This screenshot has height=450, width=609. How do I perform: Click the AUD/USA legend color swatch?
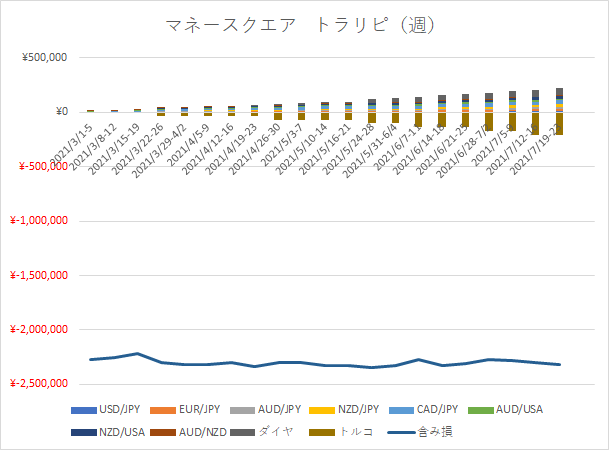(x=480, y=410)
